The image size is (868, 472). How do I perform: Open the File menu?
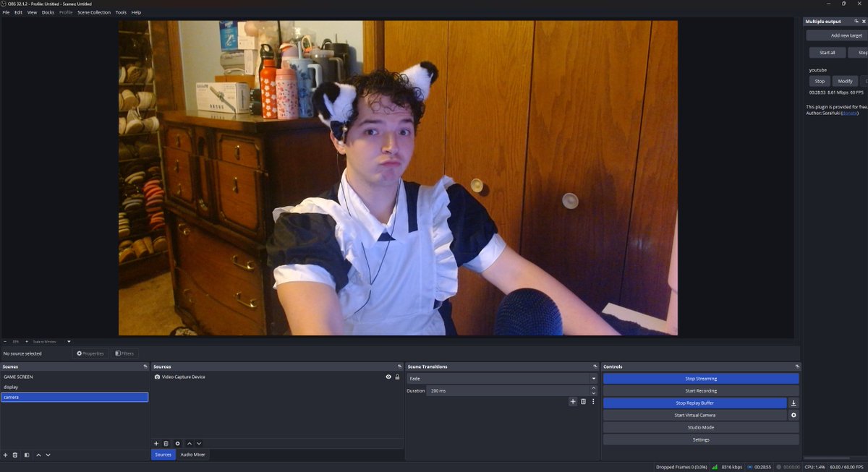pyautogui.click(x=7, y=12)
